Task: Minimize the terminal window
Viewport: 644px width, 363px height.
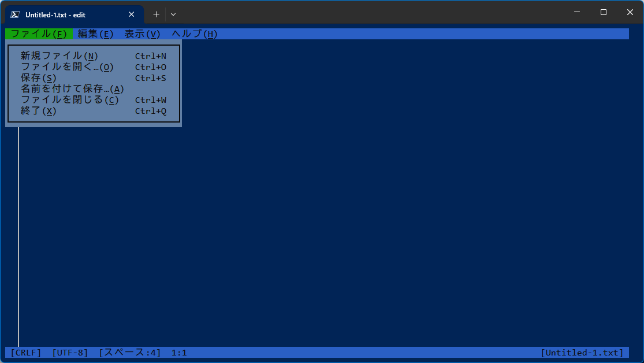Action: pos(577,12)
